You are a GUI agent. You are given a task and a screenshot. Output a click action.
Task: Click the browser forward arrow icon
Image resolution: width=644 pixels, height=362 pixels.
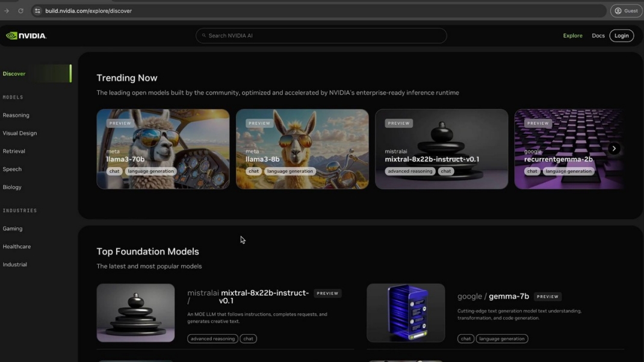7,11
